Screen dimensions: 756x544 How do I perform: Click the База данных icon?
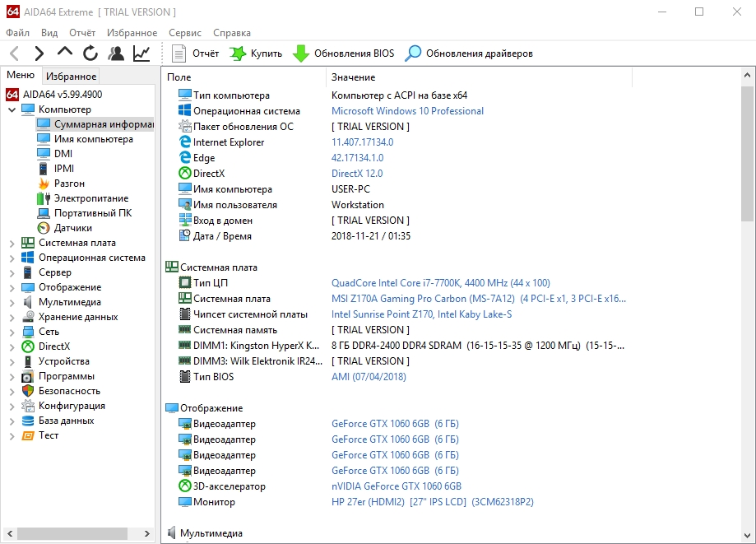(x=28, y=421)
